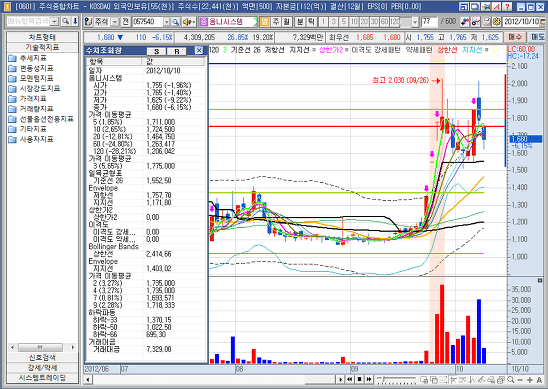Open the stock code history dropdown arrow

pos(167,22)
